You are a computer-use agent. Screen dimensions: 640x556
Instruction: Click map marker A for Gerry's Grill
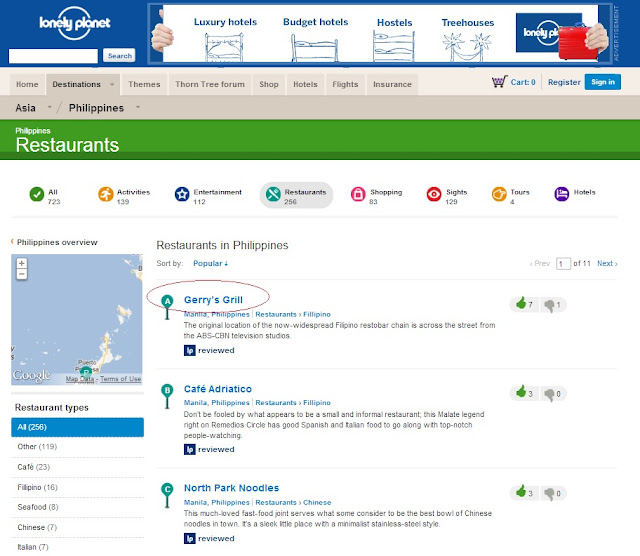click(167, 306)
